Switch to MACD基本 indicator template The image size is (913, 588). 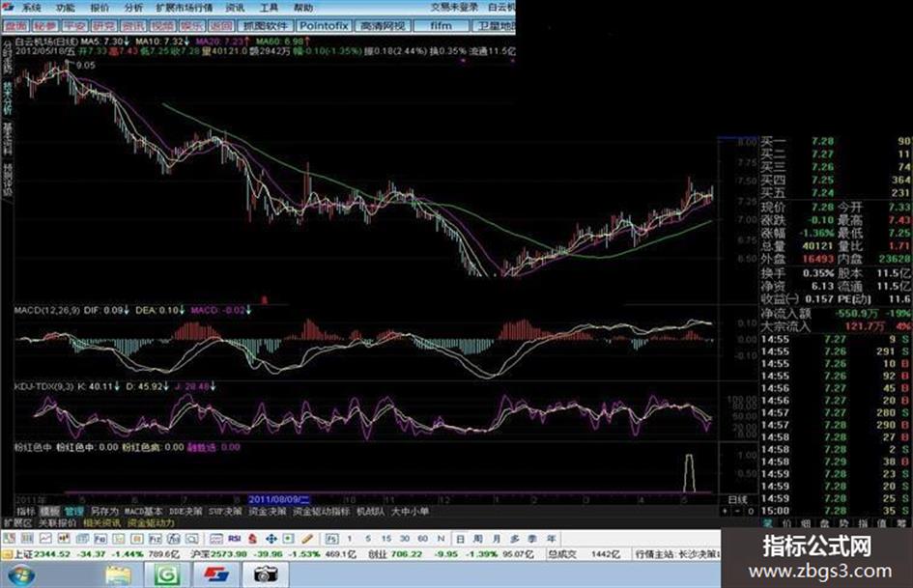pyautogui.click(x=143, y=511)
